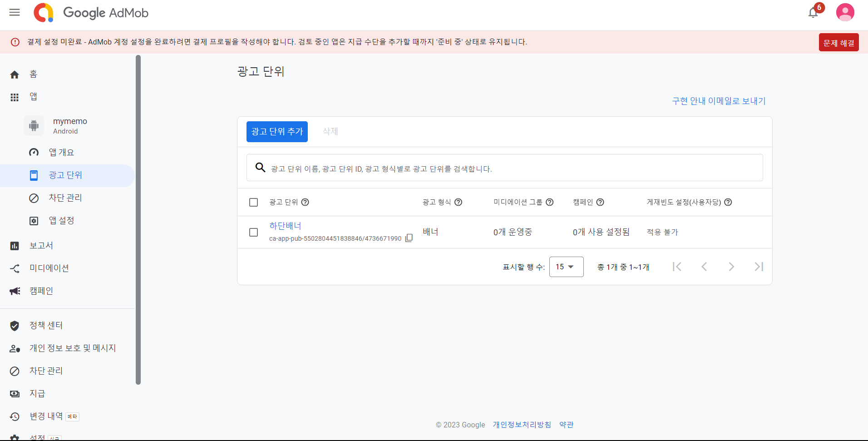This screenshot has height=441, width=868.
Task: Open the rows-per-page dropdown showing 15
Action: [566, 267]
